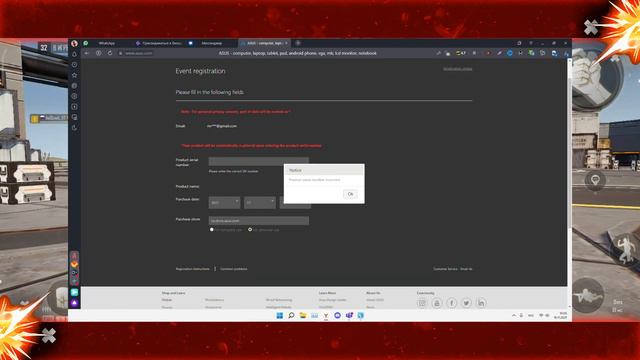Viewport: 640px width, 360px height.
Task: Open the browser sidebar bookmarks star icon
Action: click(x=74, y=75)
